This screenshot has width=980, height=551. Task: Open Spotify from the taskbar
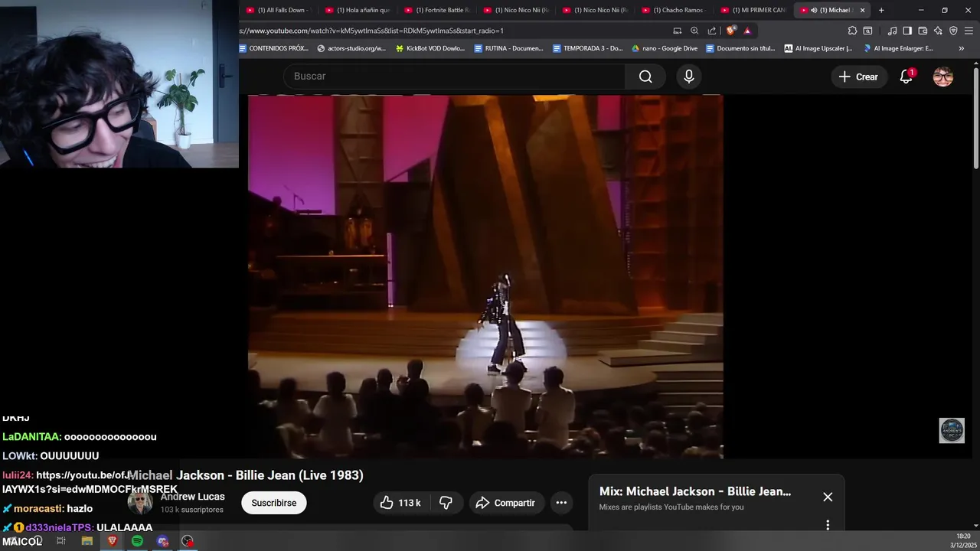pos(137,541)
